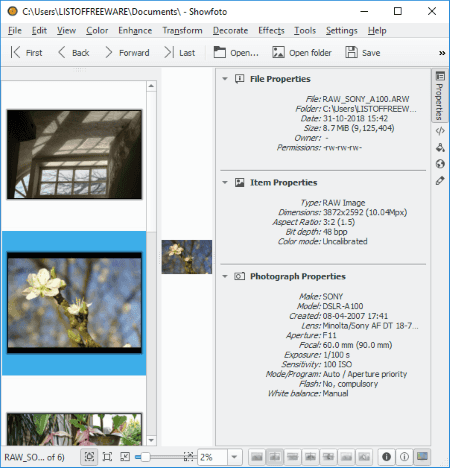Viewport: 450px width, 468px height.
Task: Toggle the color managed view button
Action: click(x=422, y=457)
